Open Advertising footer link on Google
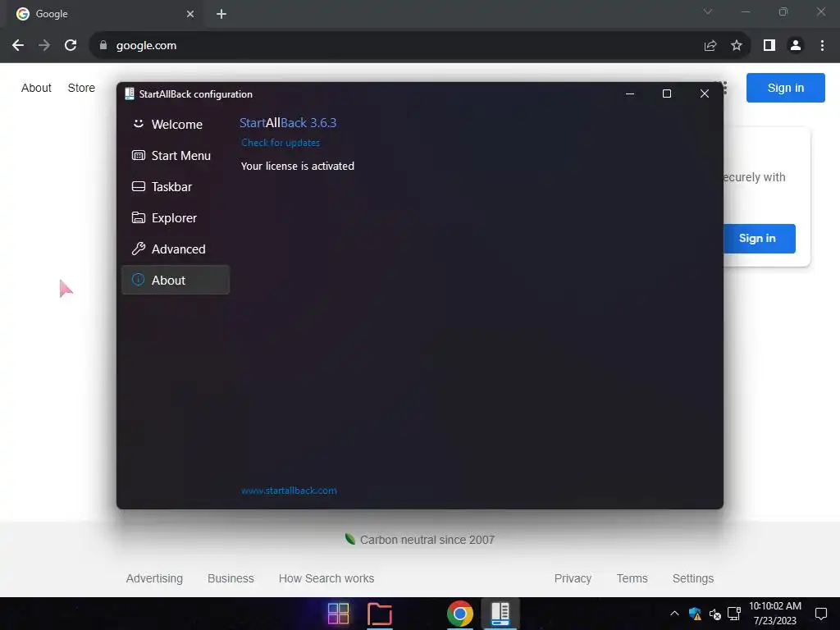840x630 pixels. pos(154,578)
